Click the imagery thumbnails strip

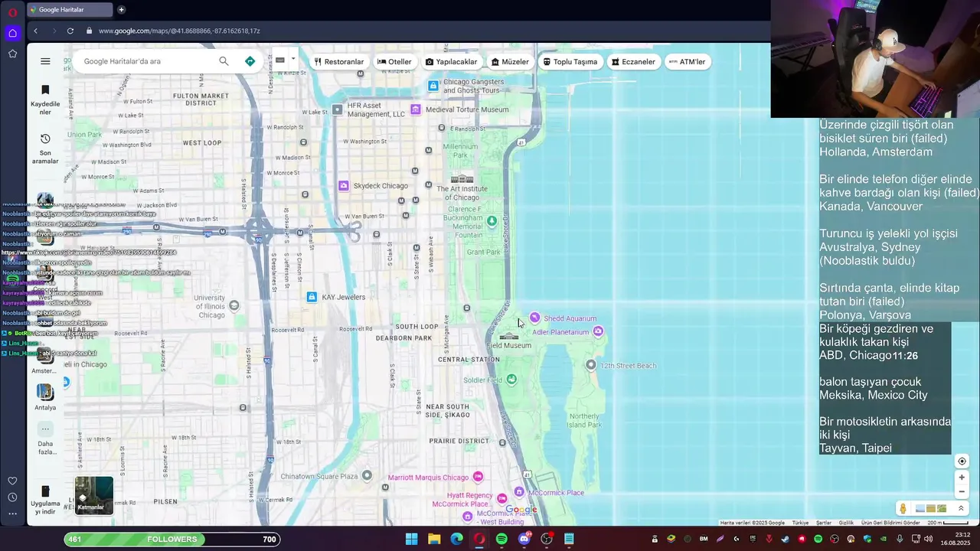(x=931, y=508)
